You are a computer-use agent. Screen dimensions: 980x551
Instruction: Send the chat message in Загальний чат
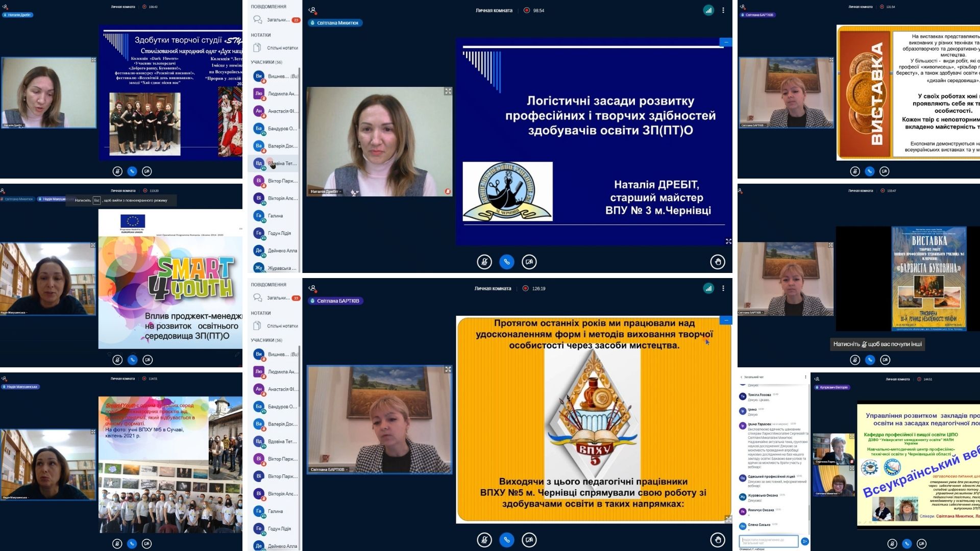(805, 541)
